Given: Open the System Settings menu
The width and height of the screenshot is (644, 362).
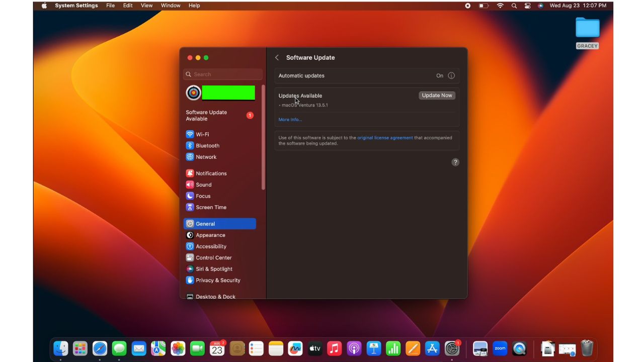Looking at the screenshot, I should tap(76, 6).
